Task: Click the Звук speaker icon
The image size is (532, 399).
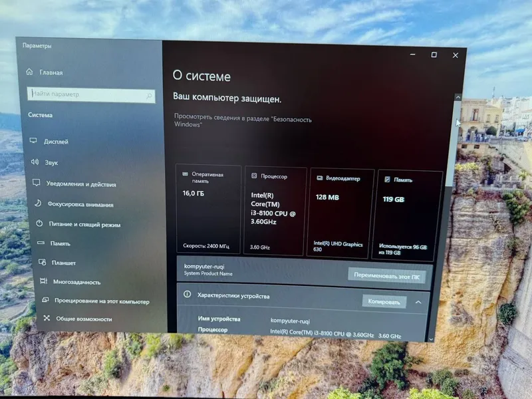Action: click(35, 162)
